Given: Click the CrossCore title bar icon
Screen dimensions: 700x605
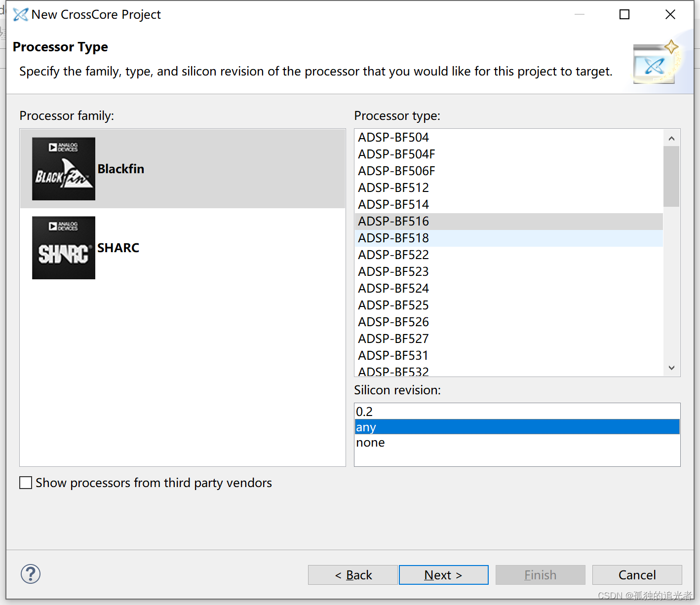Looking at the screenshot, I should point(20,15).
